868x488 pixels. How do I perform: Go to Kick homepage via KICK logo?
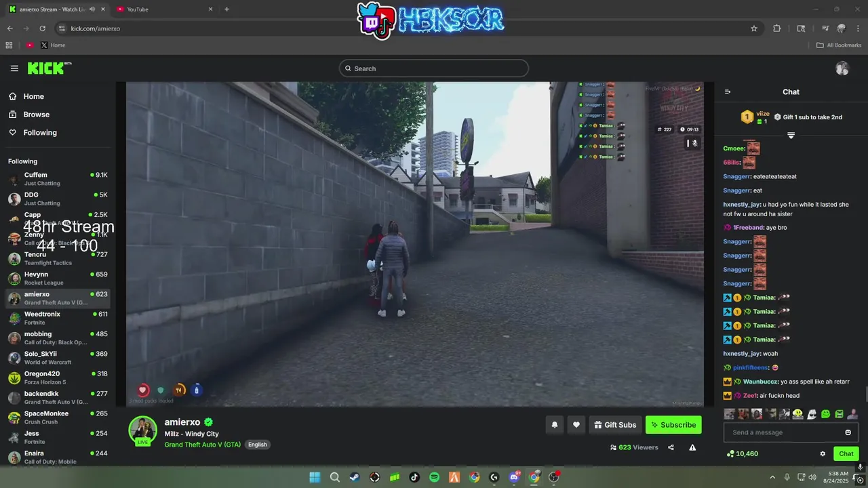tap(49, 68)
